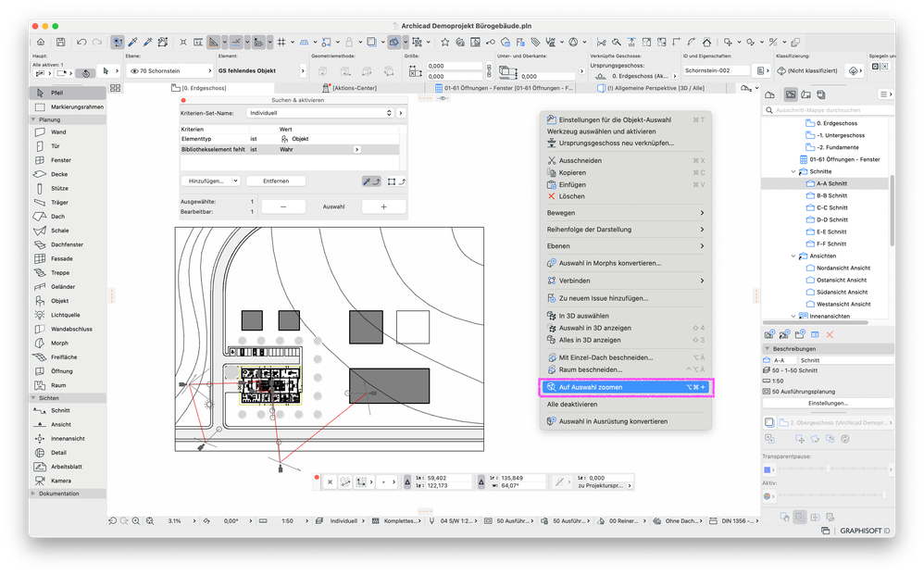Select the Treppe (stair) tool
The width and height of the screenshot is (924, 575).
(59, 273)
